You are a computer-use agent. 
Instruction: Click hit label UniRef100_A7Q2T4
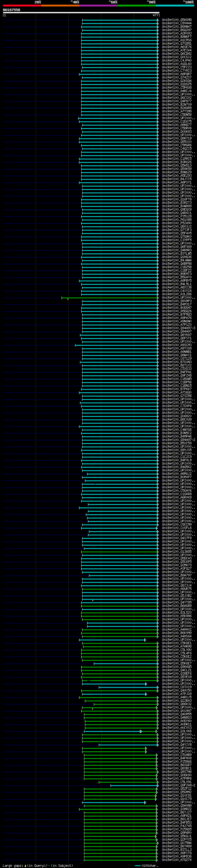[x=177, y=860]
